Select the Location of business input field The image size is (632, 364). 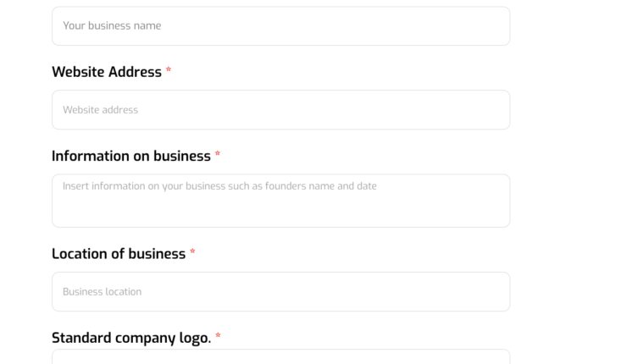280,291
